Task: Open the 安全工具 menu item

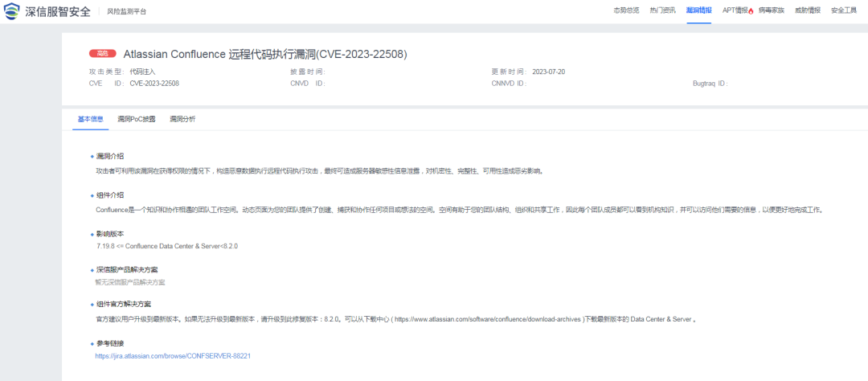Action: 844,10
